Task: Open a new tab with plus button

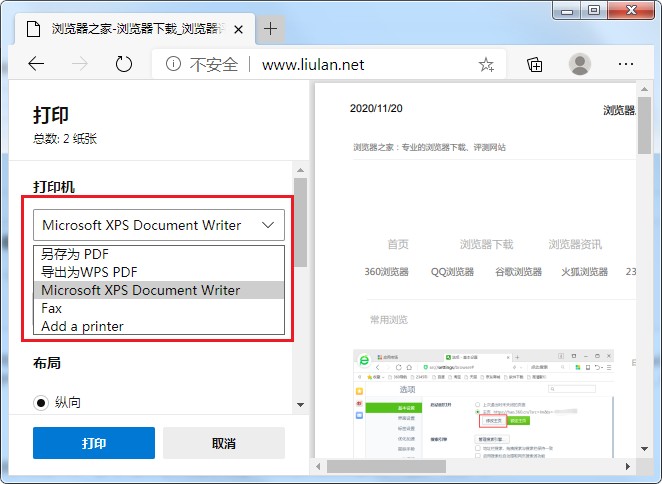Action: (x=270, y=29)
